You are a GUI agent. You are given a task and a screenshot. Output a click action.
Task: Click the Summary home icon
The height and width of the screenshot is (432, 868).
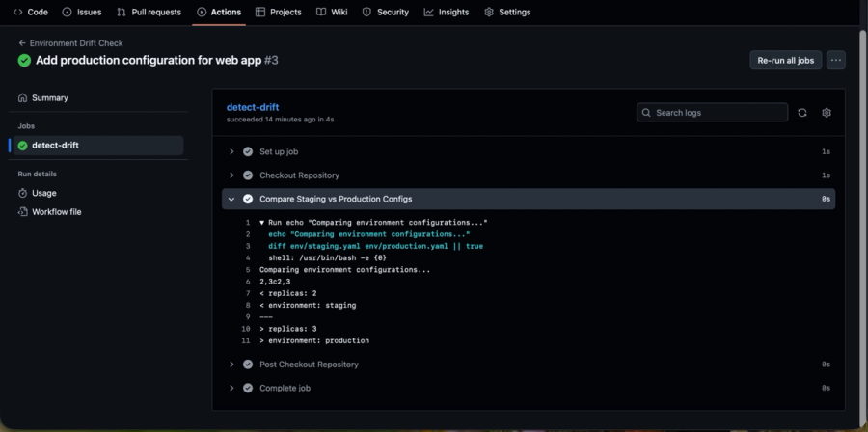pyautogui.click(x=23, y=98)
